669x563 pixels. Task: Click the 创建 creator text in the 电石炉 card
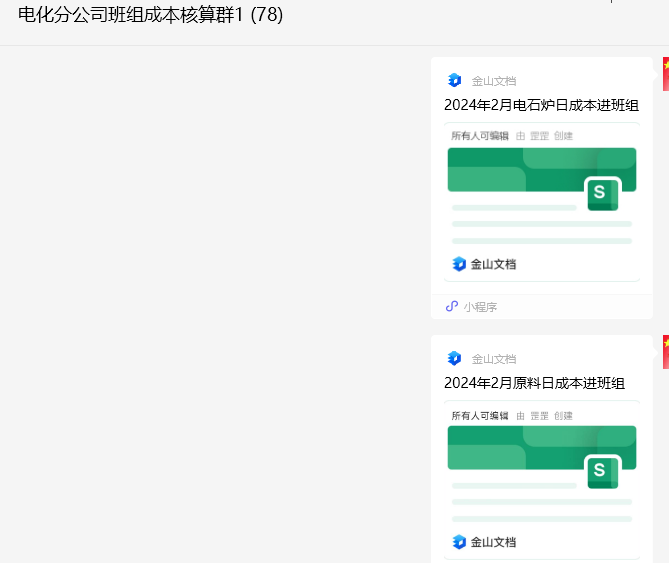point(563,136)
